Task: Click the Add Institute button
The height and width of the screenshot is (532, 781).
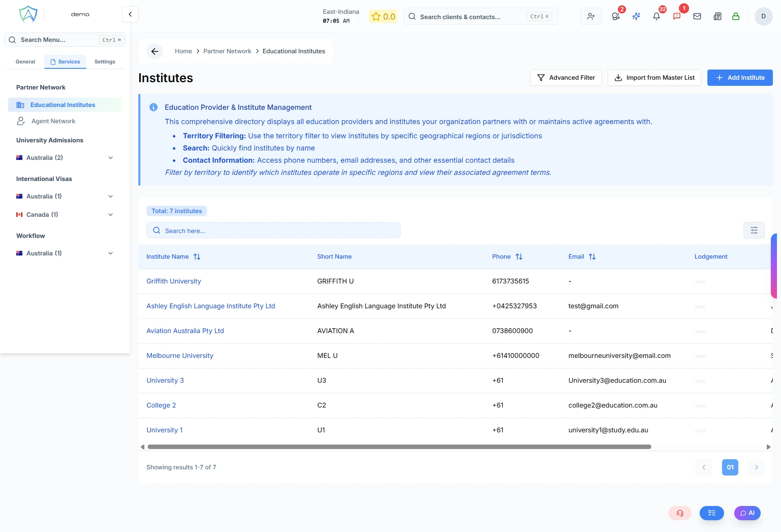Action: (x=740, y=78)
